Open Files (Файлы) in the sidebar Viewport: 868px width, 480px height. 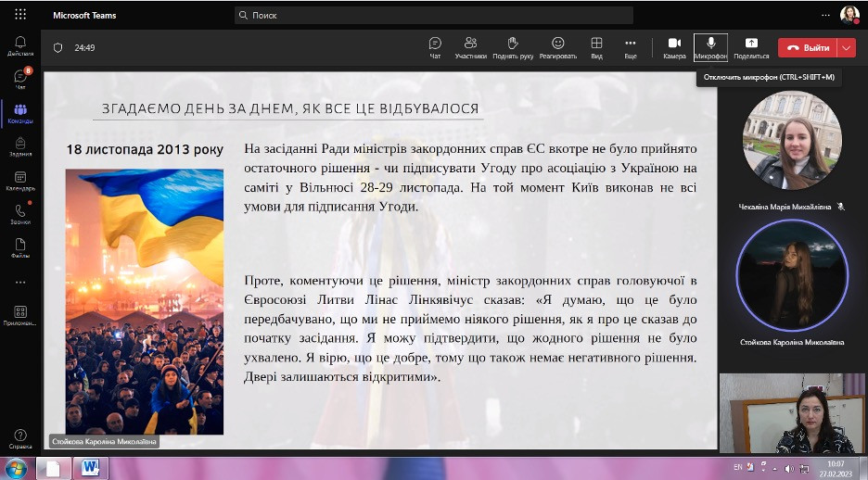pyautogui.click(x=20, y=248)
